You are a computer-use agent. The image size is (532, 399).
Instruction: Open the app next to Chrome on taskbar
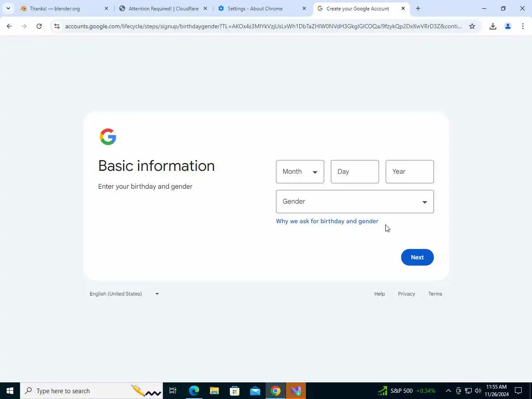click(296, 391)
